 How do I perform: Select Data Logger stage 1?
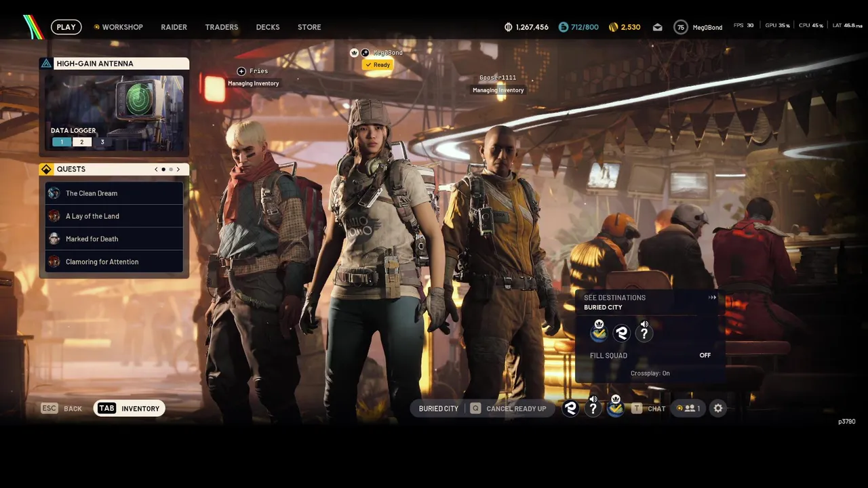[61, 142]
